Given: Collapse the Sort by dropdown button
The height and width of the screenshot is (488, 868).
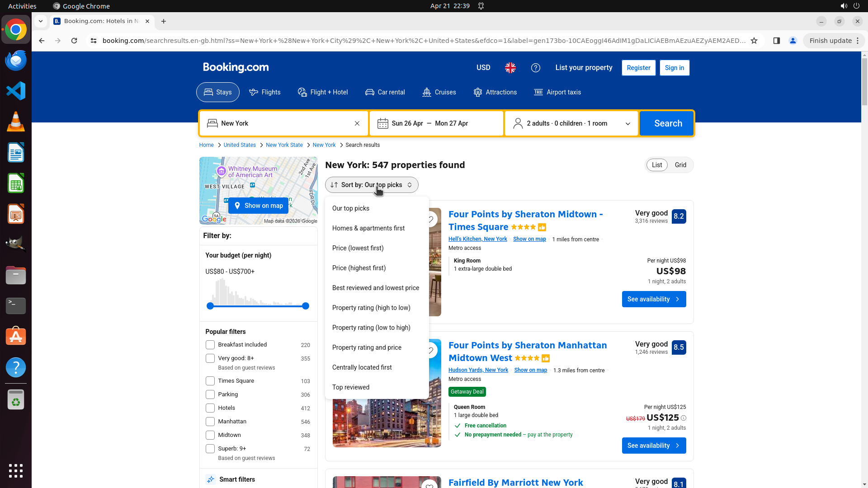Looking at the screenshot, I should [x=372, y=185].
